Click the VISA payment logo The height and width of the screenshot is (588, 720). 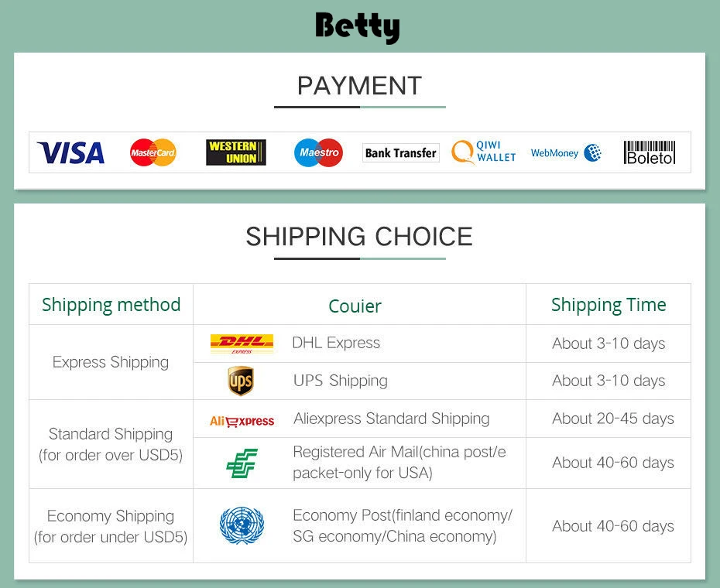[x=70, y=153]
